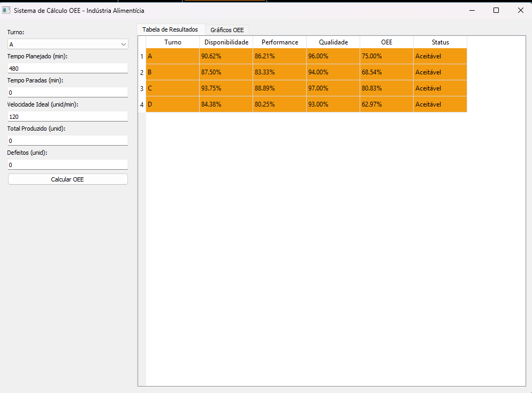Click the Status column header
The width and height of the screenshot is (532, 393).
pos(440,42)
